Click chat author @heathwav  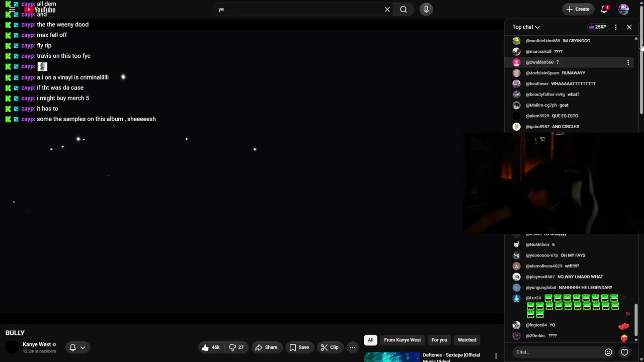(537, 83)
